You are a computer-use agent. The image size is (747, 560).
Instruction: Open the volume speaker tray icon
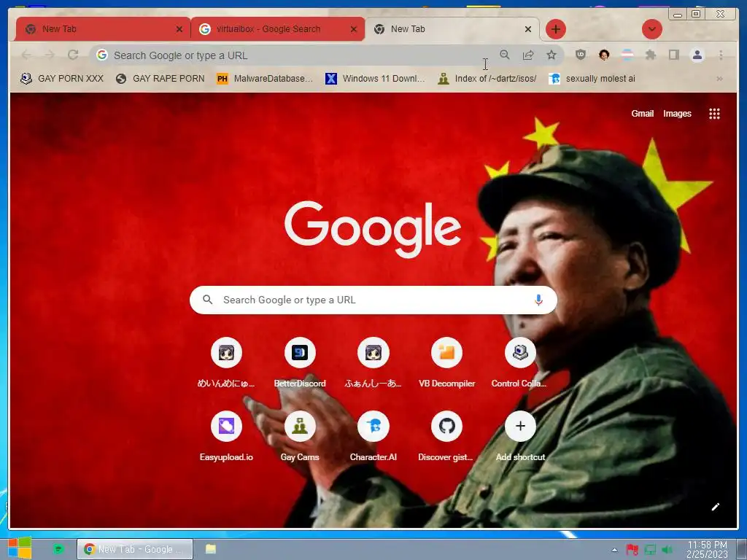coord(667,550)
